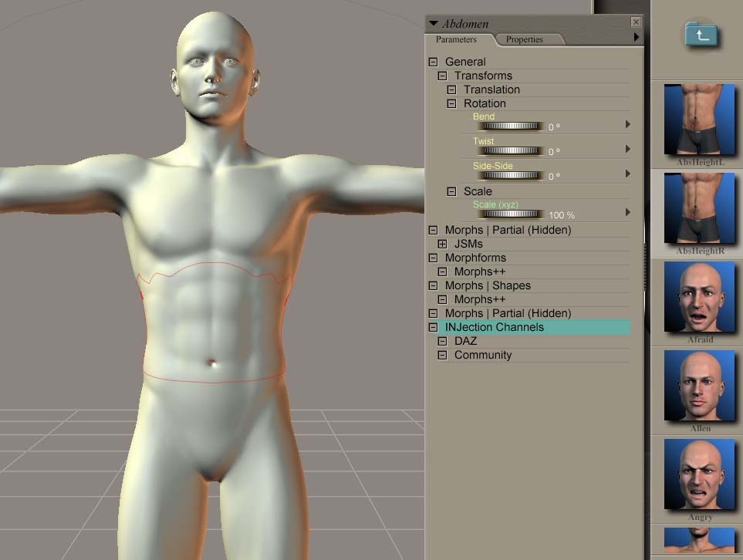Viewport: 743px width, 560px height.
Task: Click the folder-up navigation icon
Action: (x=702, y=34)
